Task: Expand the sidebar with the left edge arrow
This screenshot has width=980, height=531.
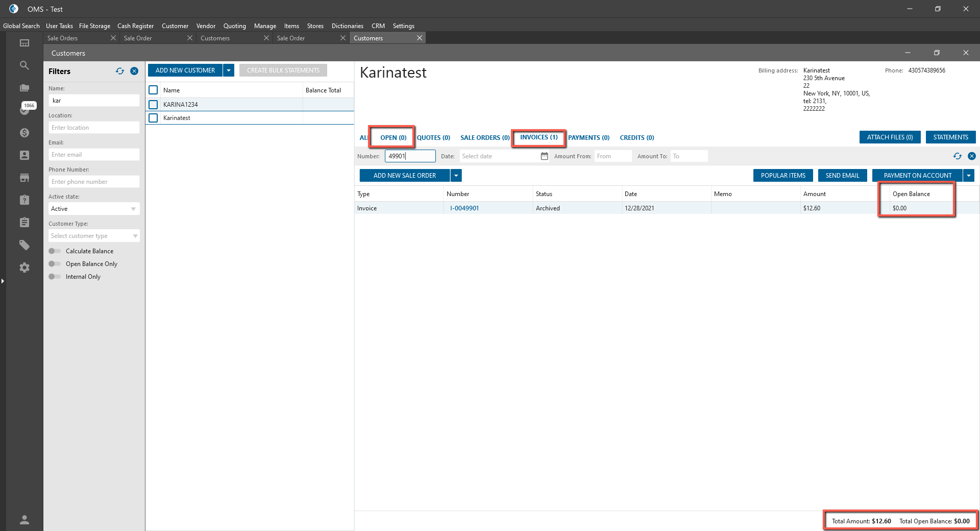Action: (3, 281)
